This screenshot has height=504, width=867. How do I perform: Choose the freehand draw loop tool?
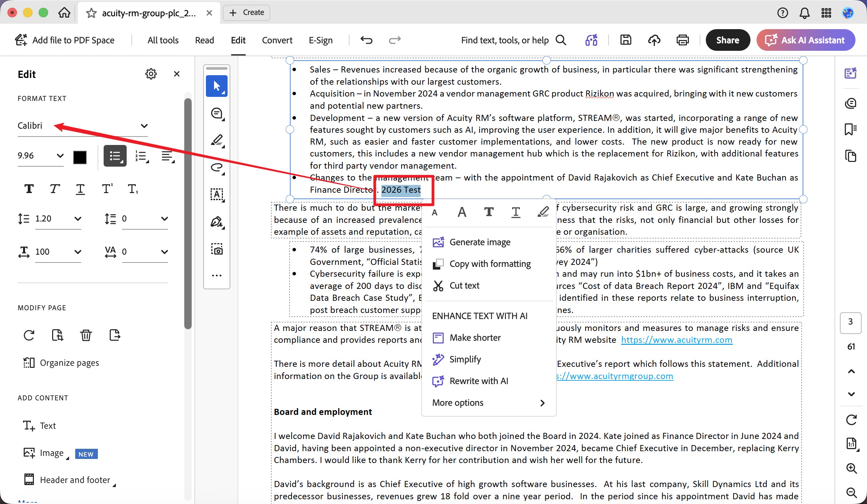click(x=217, y=168)
